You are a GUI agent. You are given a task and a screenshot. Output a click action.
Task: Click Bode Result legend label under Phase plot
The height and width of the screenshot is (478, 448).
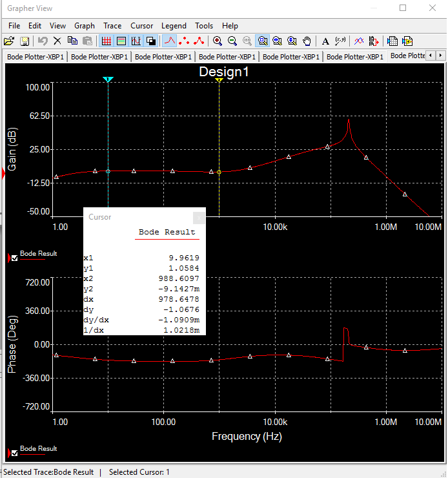point(38,448)
